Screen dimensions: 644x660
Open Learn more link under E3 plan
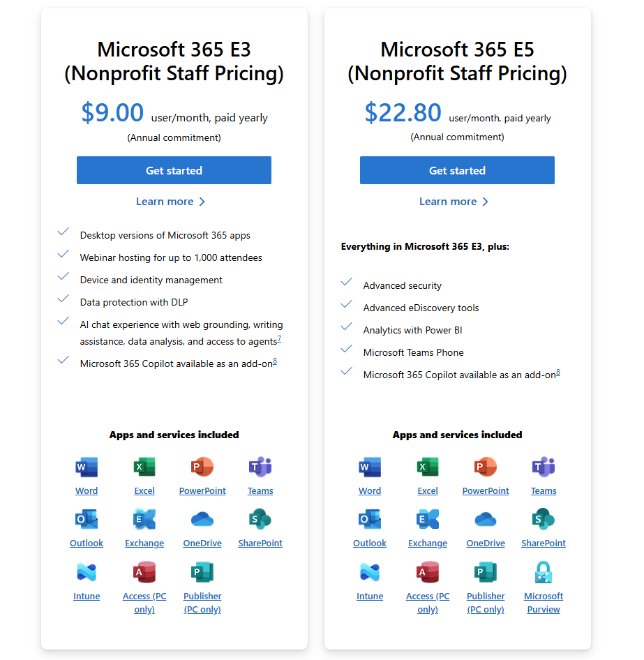(x=170, y=202)
